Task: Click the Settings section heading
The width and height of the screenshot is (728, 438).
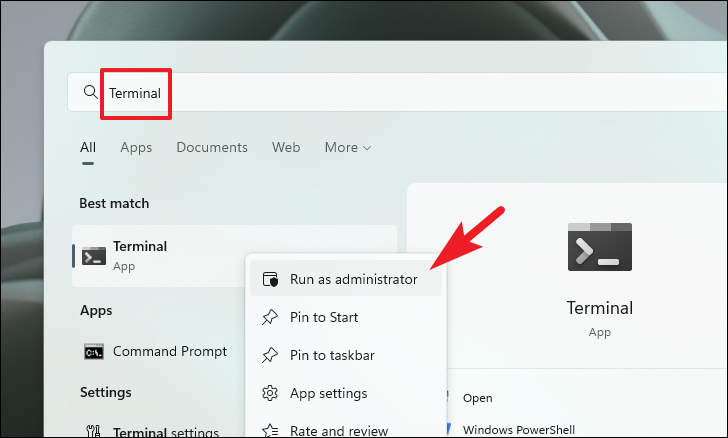Action: (106, 392)
